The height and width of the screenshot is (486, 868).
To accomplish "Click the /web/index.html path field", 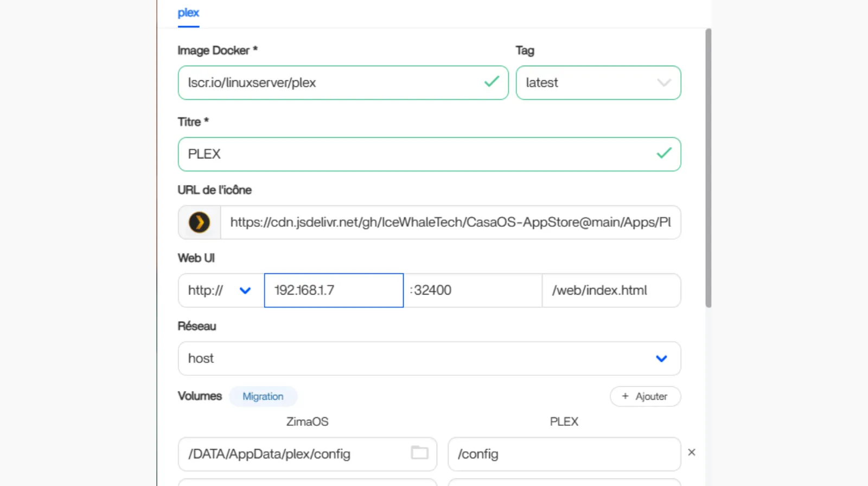I will point(611,291).
